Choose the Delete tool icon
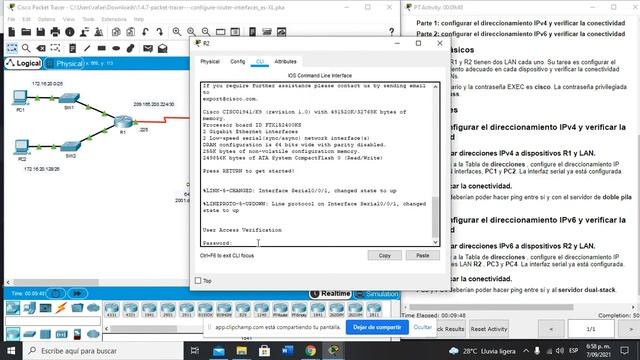The height and width of the screenshot is (360, 640). click(x=41, y=48)
